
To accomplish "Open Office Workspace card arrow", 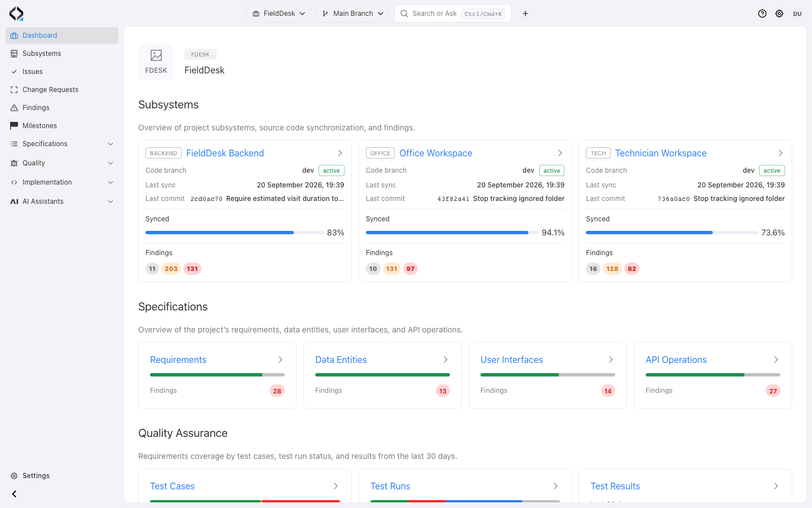I will click(x=560, y=153).
